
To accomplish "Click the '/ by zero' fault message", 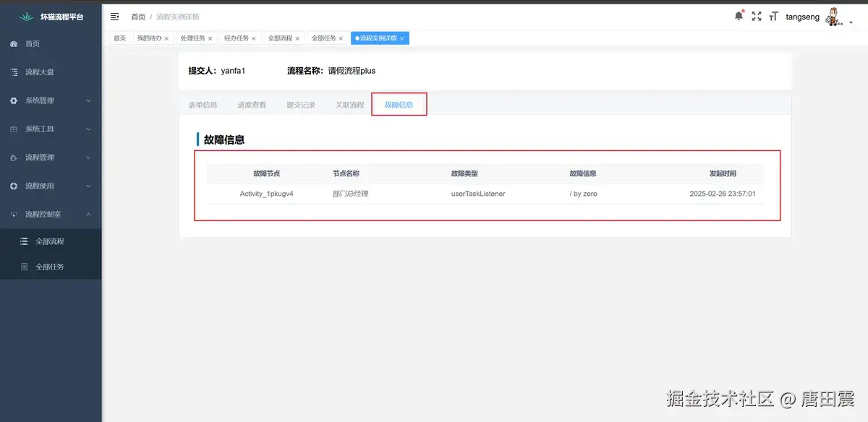I will 584,194.
